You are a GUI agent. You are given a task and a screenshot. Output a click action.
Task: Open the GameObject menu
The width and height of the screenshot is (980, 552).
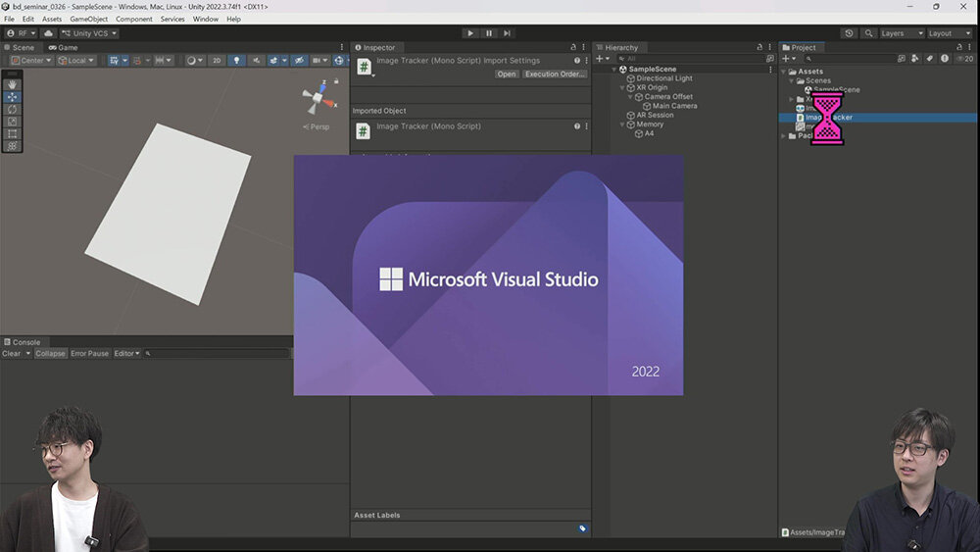click(88, 20)
